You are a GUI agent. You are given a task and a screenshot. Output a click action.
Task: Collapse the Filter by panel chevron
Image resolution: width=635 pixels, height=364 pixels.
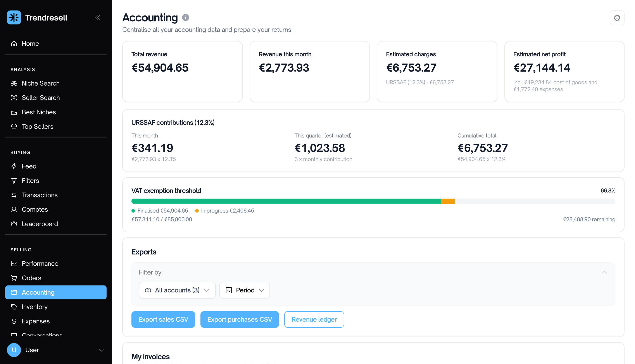604,272
